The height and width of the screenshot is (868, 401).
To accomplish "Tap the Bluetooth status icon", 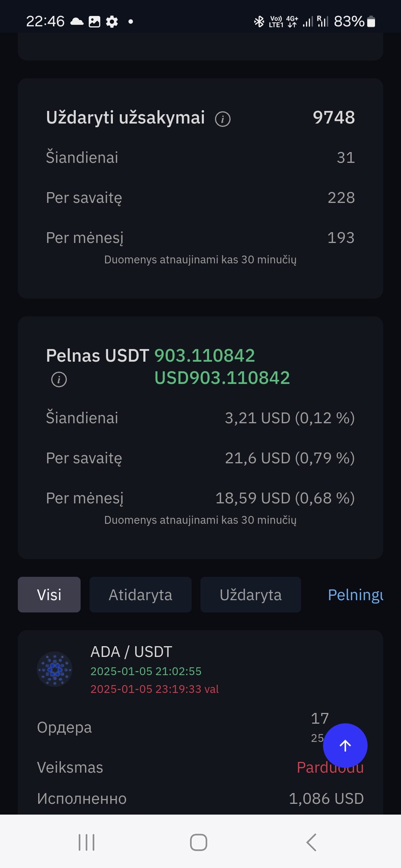I will point(259,22).
